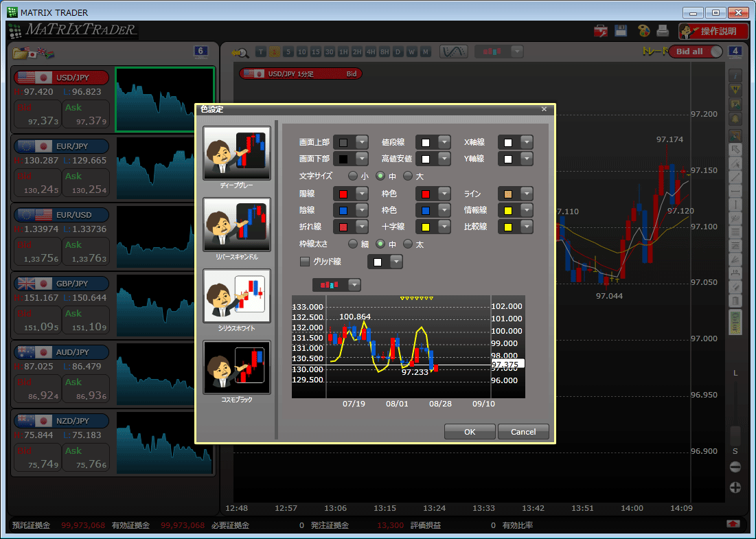Viewport: 756px width, 539px height.
Task: Select the eraser tool in right toolbar
Action: tap(735, 287)
